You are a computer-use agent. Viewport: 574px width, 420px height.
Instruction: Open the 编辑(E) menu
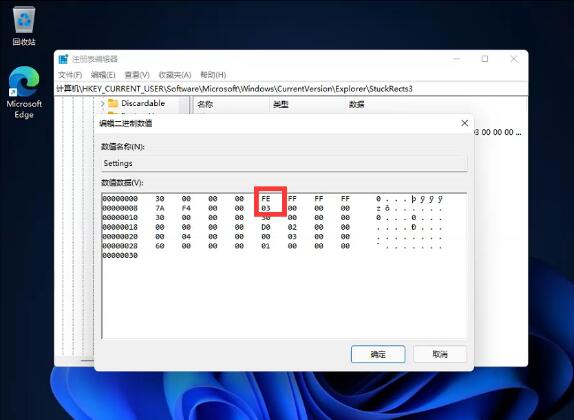click(x=103, y=75)
